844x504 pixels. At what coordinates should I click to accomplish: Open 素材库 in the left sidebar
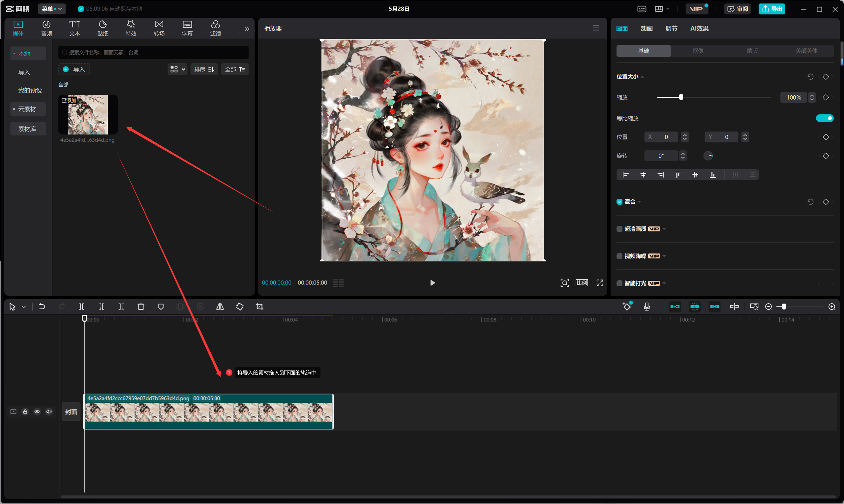click(28, 128)
